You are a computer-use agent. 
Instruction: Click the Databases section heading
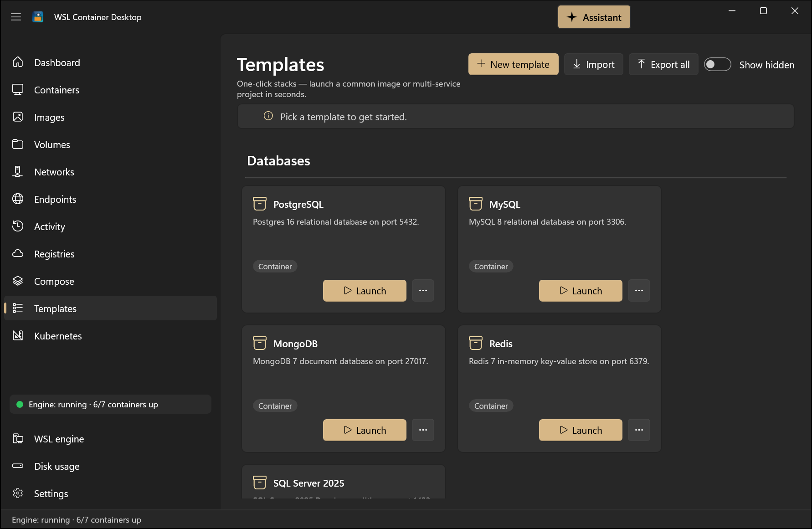click(278, 161)
